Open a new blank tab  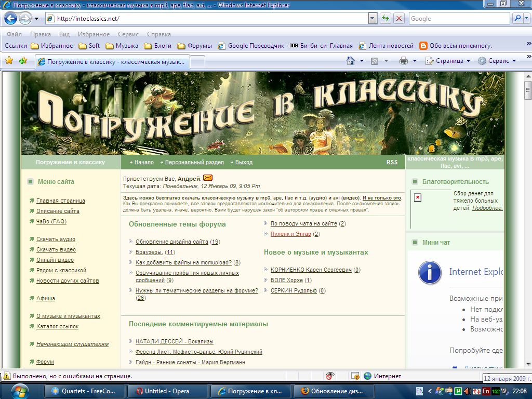(x=197, y=62)
